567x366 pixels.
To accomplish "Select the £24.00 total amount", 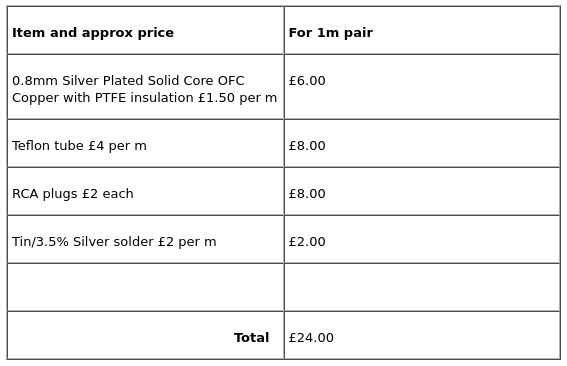I will click(x=311, y=337).
